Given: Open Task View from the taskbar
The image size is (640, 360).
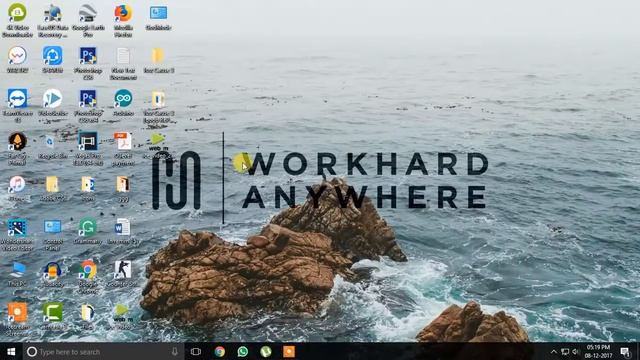Looking at the screenshot, I should pyautogui.click(x=196, y=351).
